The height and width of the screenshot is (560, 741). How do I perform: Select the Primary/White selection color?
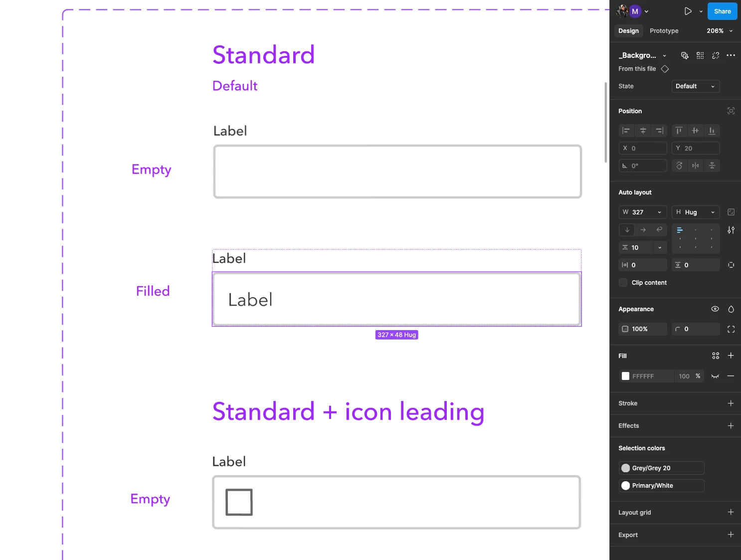click(x=662, y=486)
